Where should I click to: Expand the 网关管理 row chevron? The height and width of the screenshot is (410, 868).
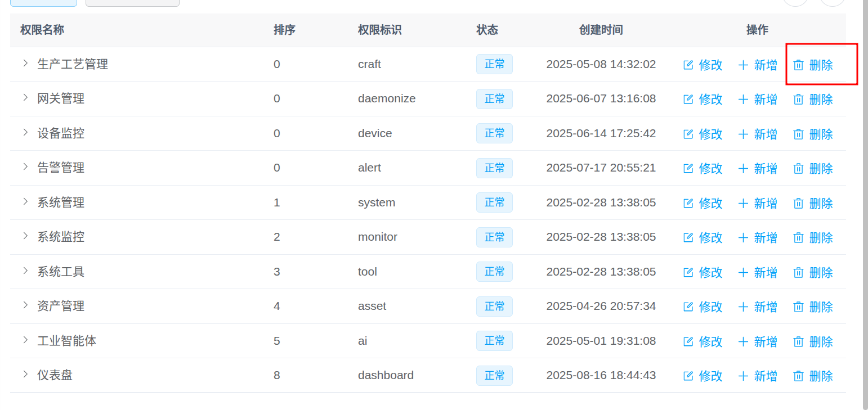tap(25, 98)
